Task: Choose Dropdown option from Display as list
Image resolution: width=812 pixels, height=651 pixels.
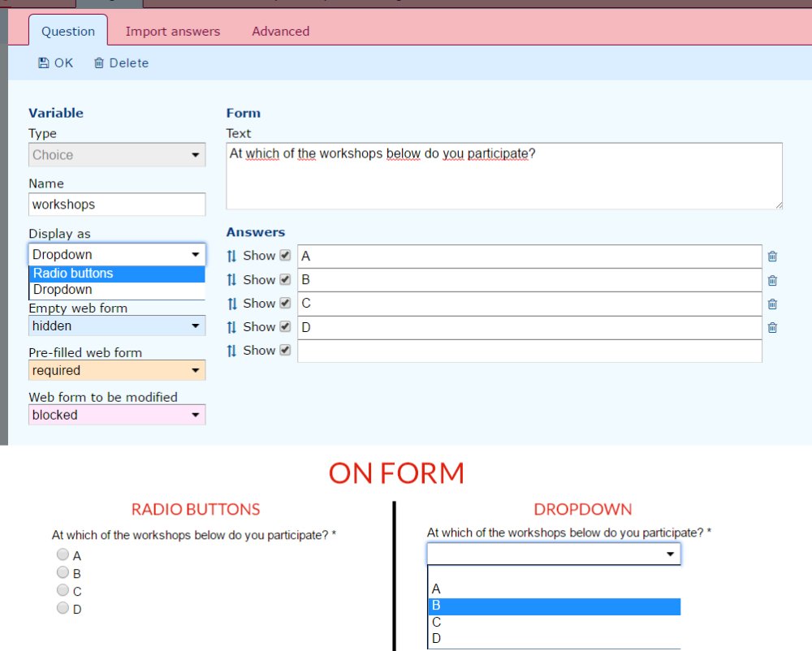Action: (117, 290)
